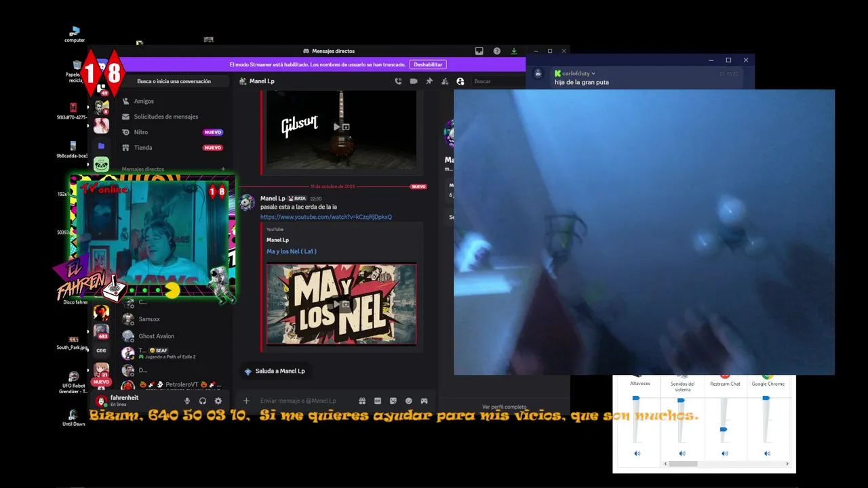This screenshot has height=488, width=868.
Task: Create a new direct message with plus icon
Action: click(x=223, y=169)
